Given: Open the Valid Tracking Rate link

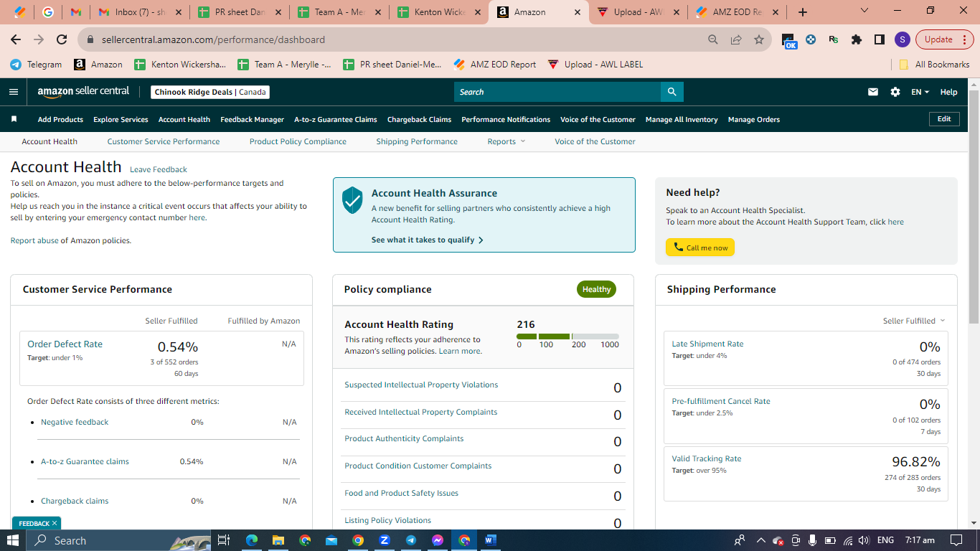Looking at the screenshot, I should point(707,458).
